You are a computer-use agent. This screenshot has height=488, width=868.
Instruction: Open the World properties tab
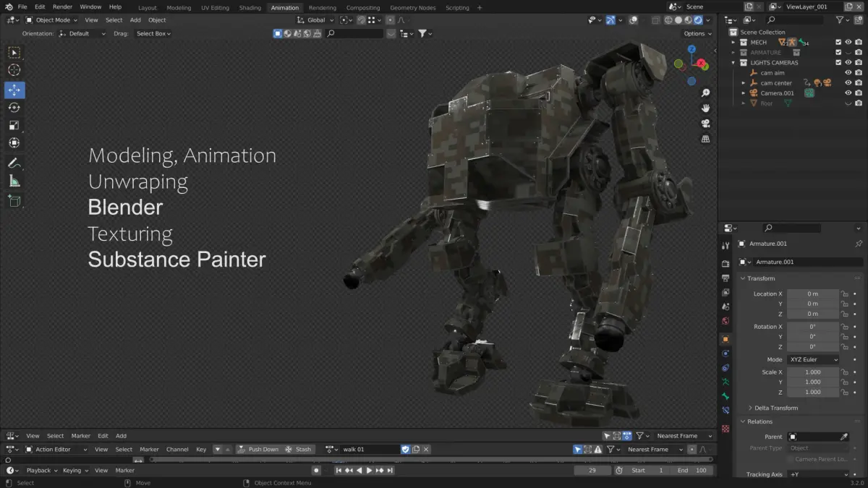click(x=726, y=321)
